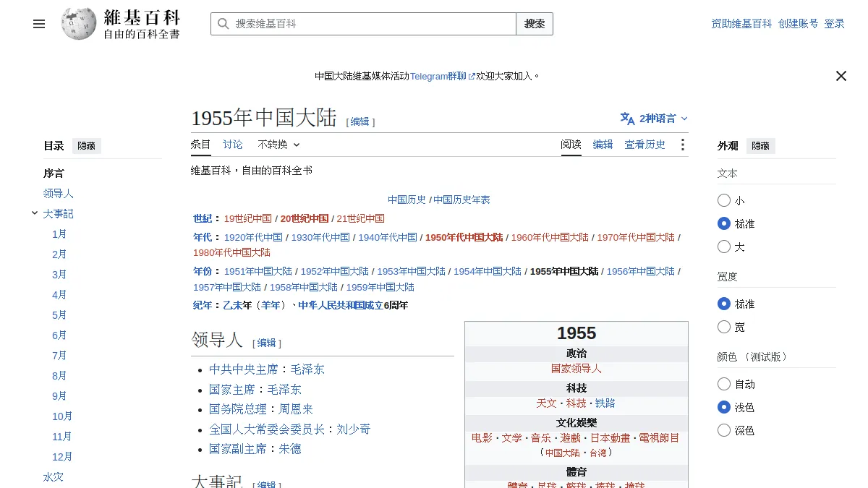Image resolution: width=868 pixels, height=488 pixels.
Task: Open the 1920年代中国 link
Action: tap(253, 237)
